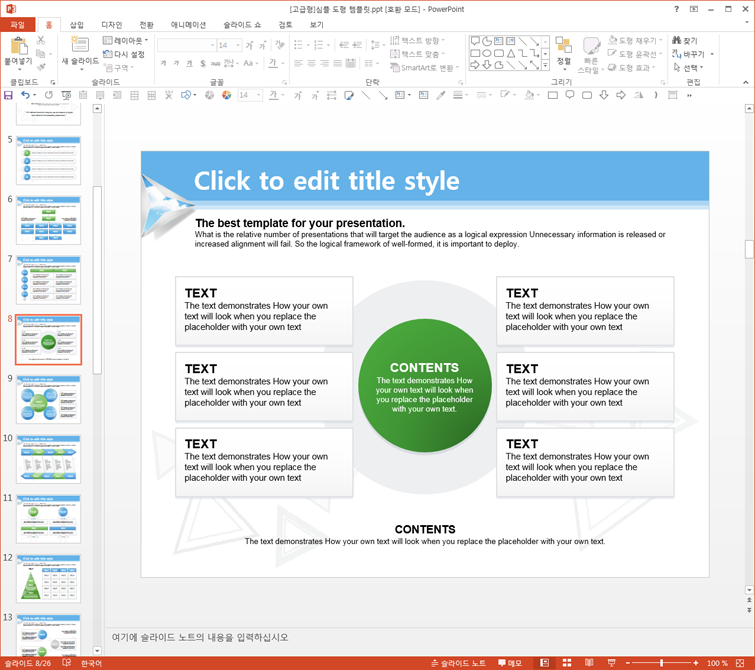
Task: Click the zoom slider handle in the status bar
Action: 662,663
